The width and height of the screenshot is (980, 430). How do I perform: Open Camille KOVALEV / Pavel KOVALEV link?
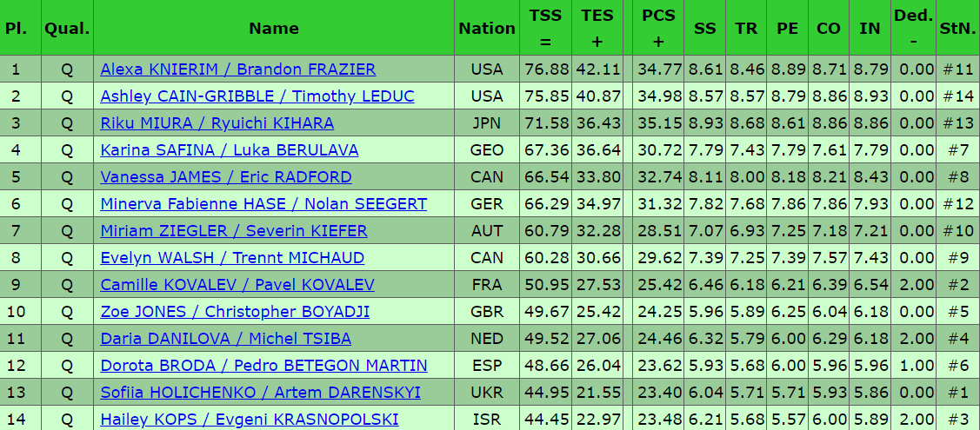pos(237,285)
